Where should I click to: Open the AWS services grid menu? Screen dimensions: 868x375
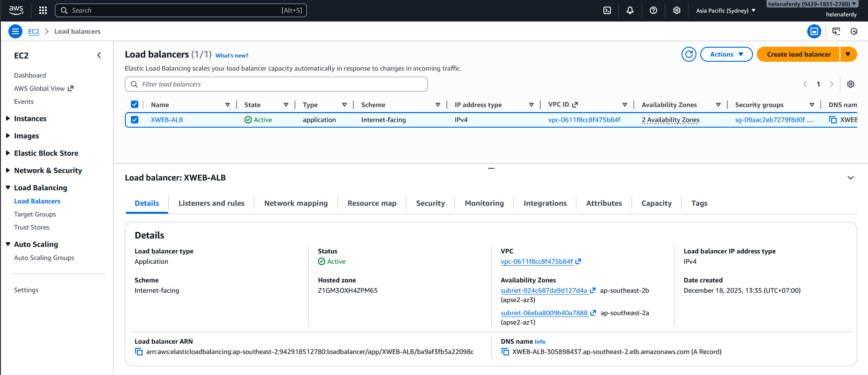[x=43, y=10]
